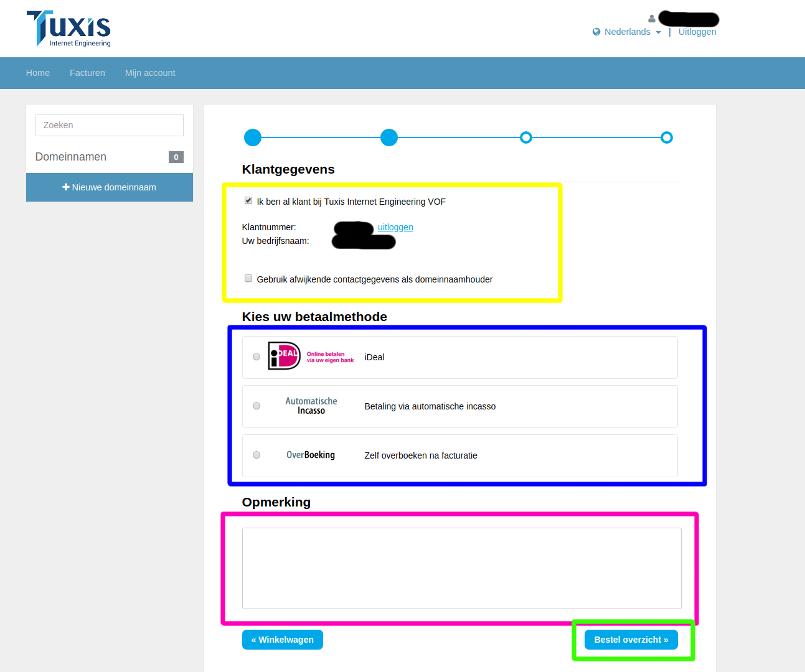
Task: Click the Automatische Incasso logo
Action: pyautogui.click(x=311, y=406)
